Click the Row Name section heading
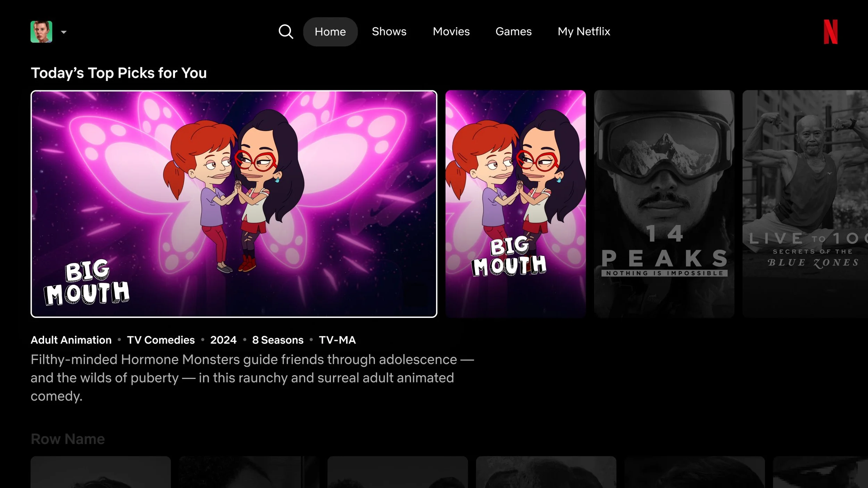Image resolution: width=868 pixels, height=488 pixels. (x=68, y=439)
